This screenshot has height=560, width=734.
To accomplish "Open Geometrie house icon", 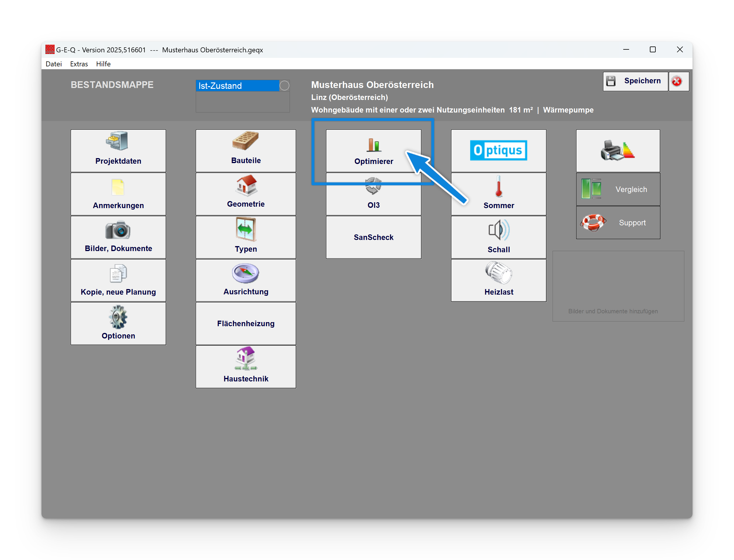I will [246, 185].
